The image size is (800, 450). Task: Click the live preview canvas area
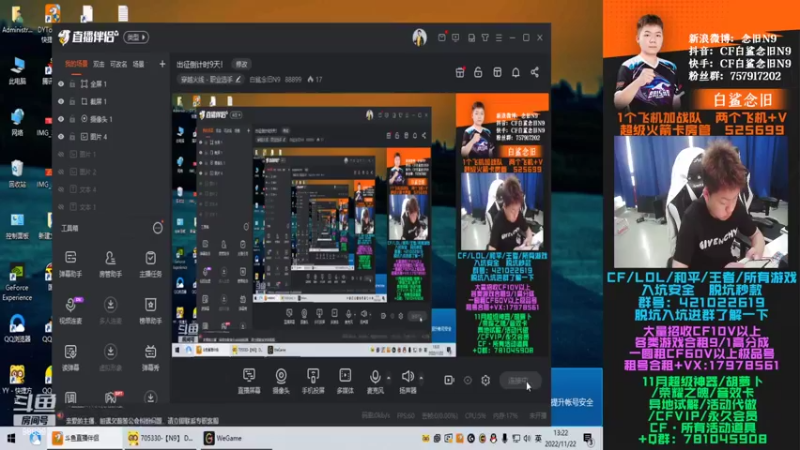(360, 225)
